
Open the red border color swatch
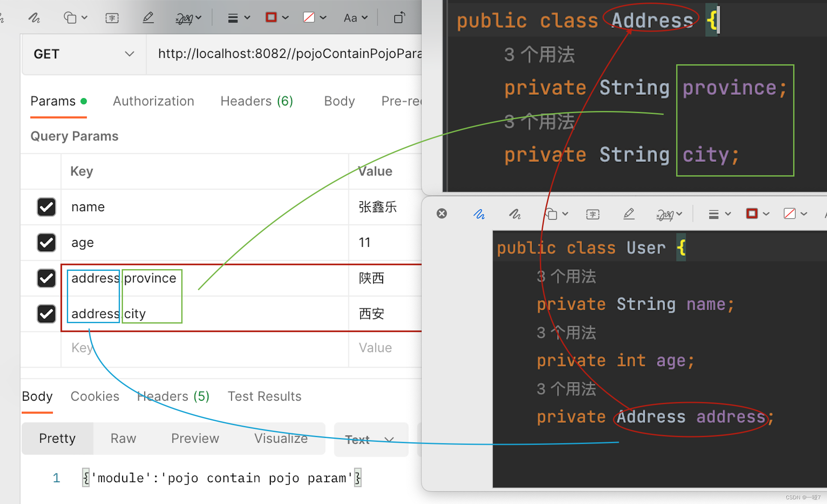[x=272, y=18]
